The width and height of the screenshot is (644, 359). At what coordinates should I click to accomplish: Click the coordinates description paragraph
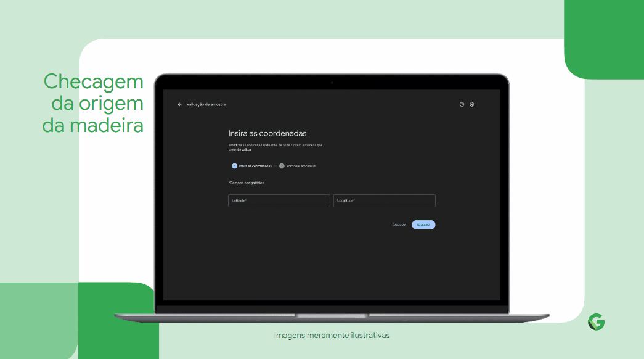coord(275,147)
